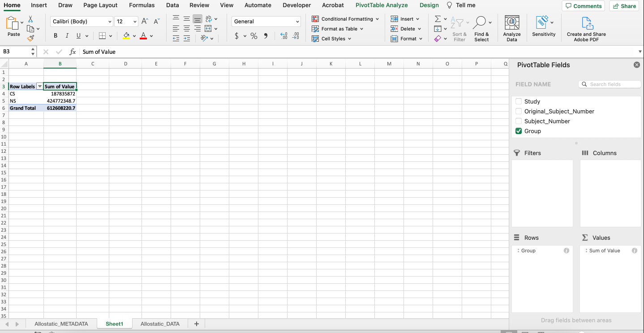644x333 pixels.
Task: Apply Italic formatting
Action: point(67,36)
